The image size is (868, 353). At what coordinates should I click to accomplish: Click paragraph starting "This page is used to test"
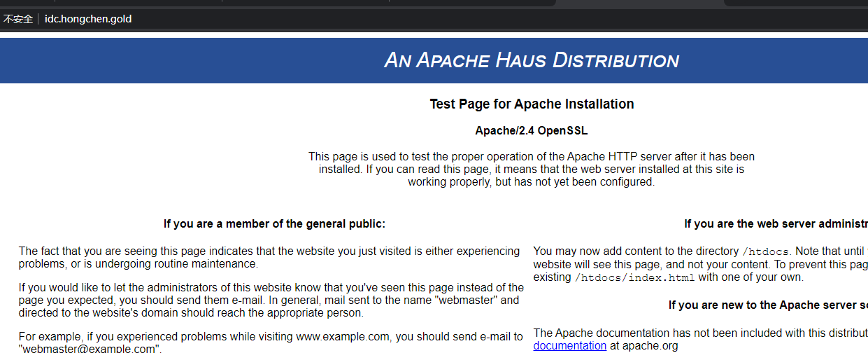point(532,169)
